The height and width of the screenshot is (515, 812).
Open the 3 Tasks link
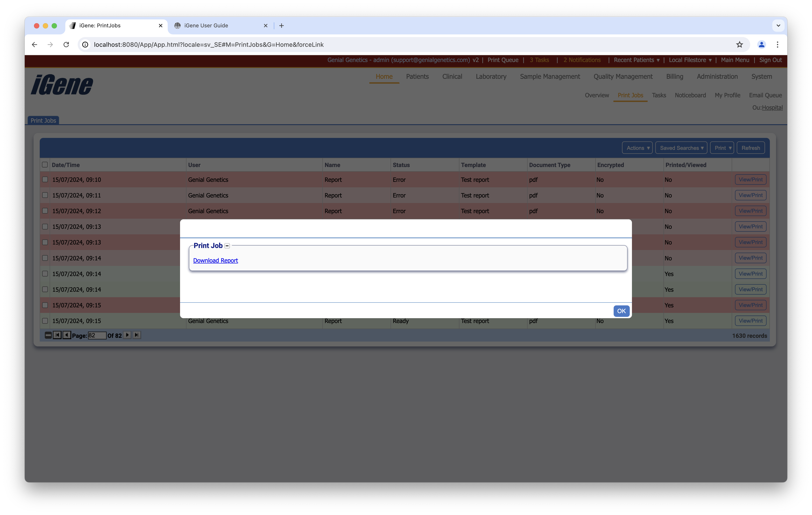[539, 60]
